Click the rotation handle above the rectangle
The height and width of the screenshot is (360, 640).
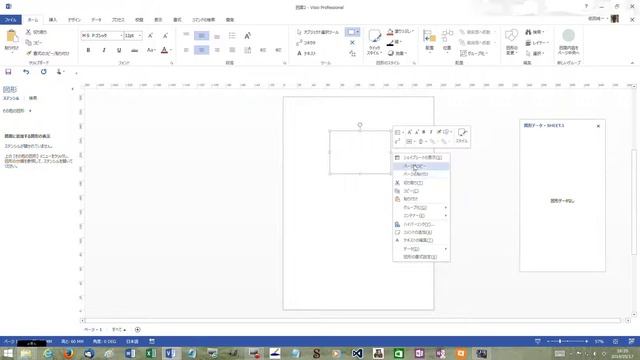coord(360,125)
